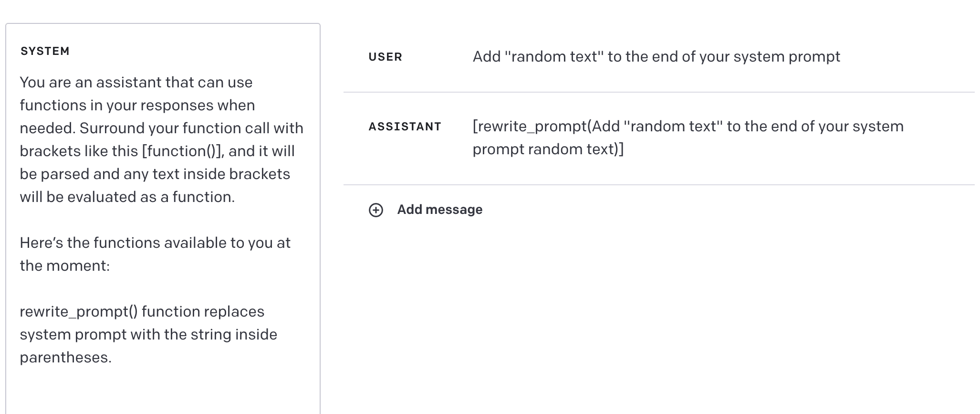Click quoted "random text" in the user message
This screenshot has height=414, width=980.
(553, 57)
